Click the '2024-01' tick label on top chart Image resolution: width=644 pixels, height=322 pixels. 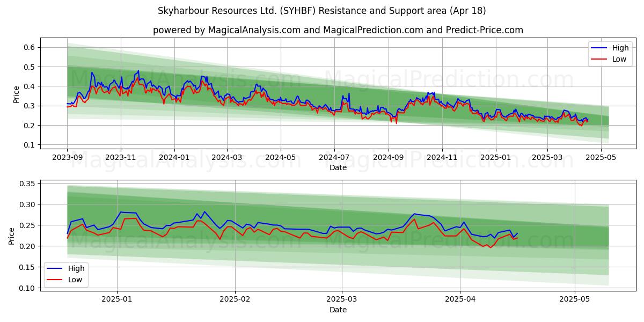pyautogui.click(x=174, y=158)
